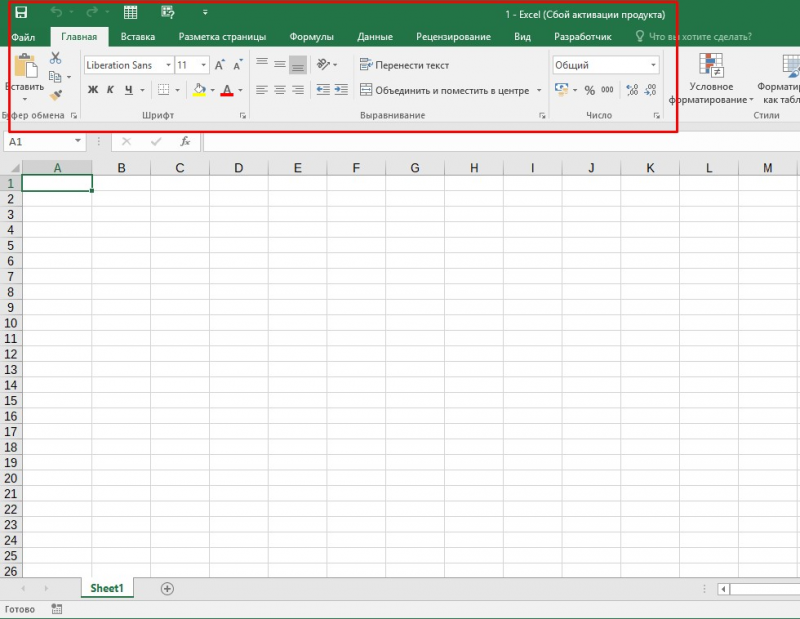Click the Format Painter brush icon
The image size is (800, 619).
56,95
